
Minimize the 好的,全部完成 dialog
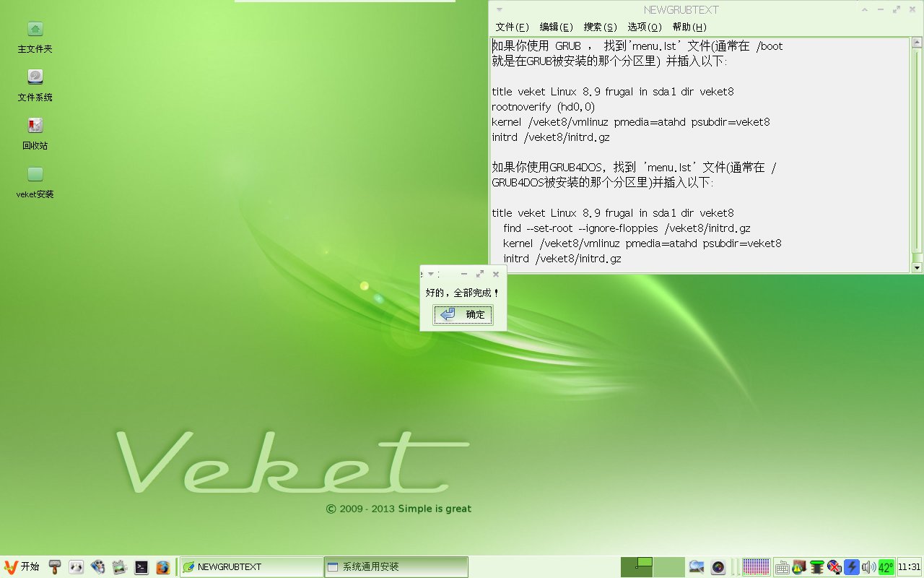(464, 275)
